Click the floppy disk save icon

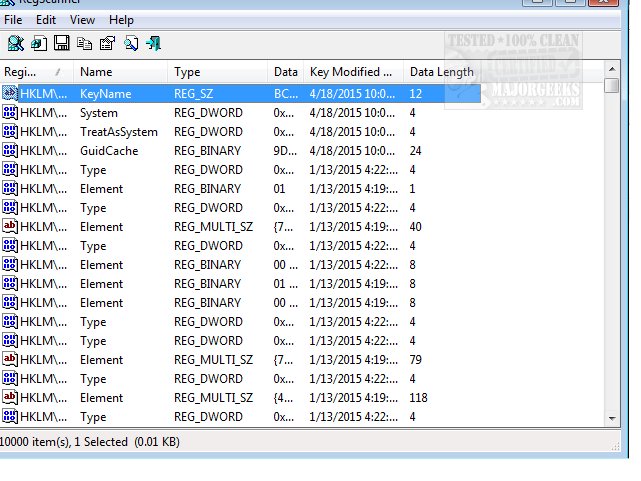click(x=62, y=43)
